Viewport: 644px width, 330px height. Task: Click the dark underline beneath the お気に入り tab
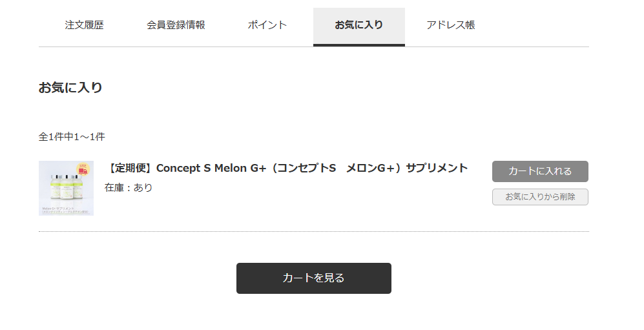(x=358, y=45)
